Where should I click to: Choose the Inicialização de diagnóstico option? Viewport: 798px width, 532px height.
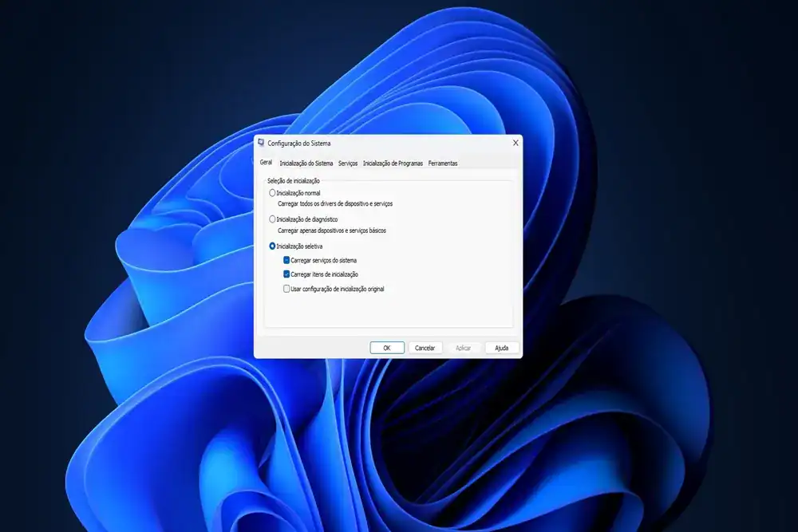click(273, 219)
